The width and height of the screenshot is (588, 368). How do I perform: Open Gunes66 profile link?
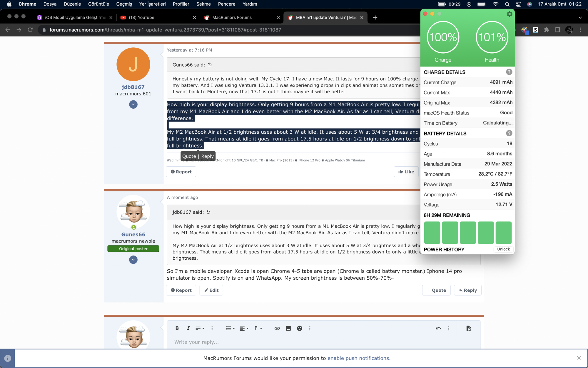(133, 234)
